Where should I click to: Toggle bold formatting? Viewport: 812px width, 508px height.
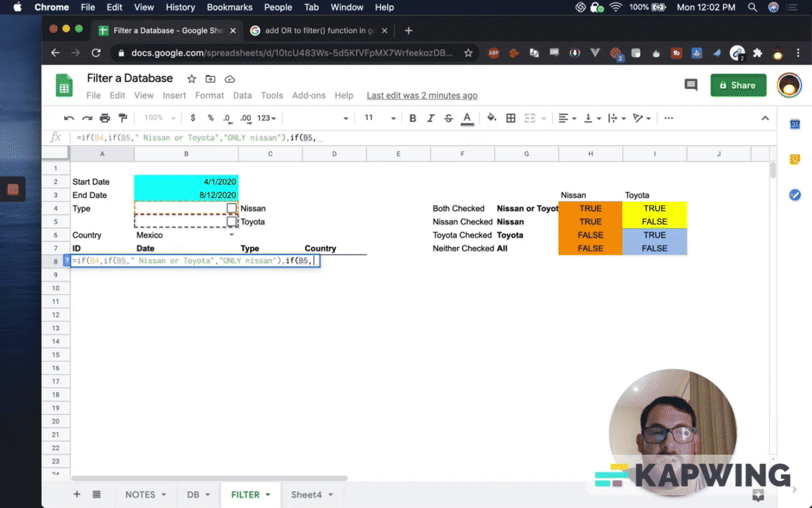(x=413, y=118)
